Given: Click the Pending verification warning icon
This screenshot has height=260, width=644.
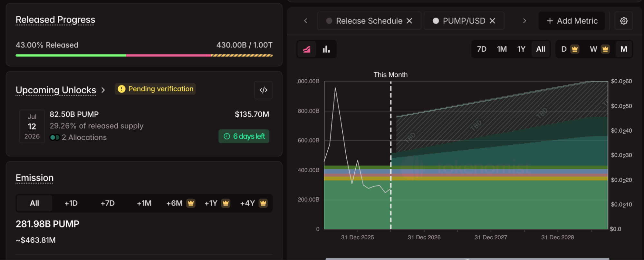Looking at the screenshot, I should tap(121, 89).
